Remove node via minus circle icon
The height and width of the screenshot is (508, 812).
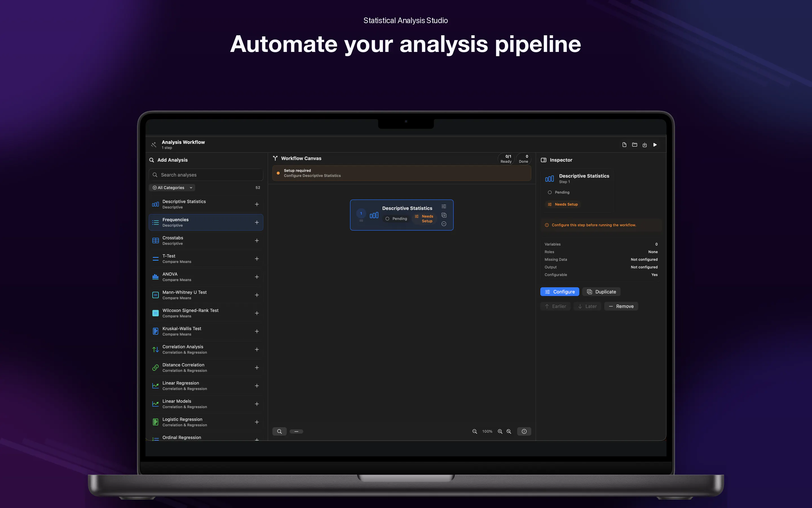point(443,224)
